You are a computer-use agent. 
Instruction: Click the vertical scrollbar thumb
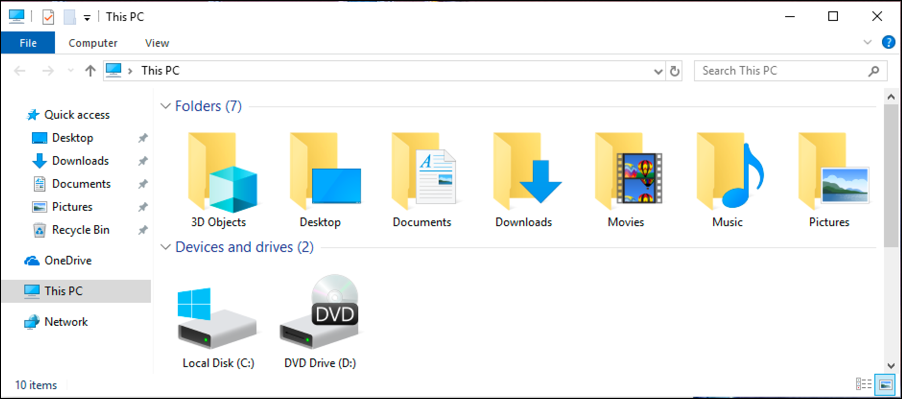pos(891,175)
